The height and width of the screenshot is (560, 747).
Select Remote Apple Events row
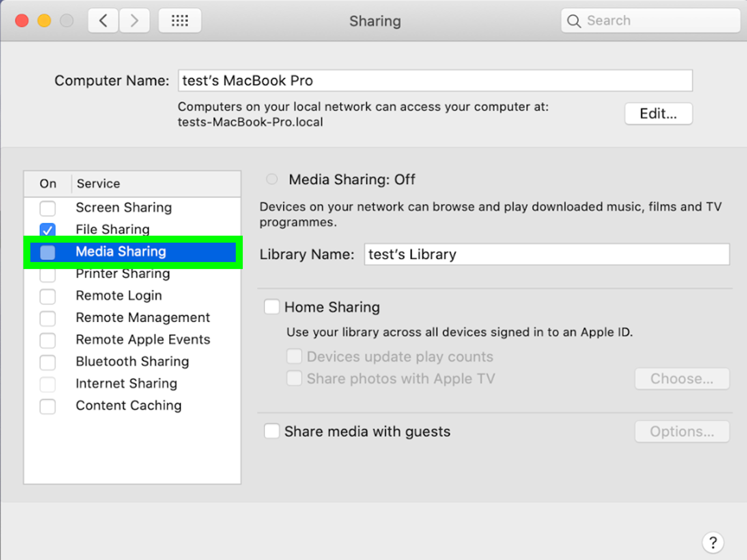click(132, 339)
